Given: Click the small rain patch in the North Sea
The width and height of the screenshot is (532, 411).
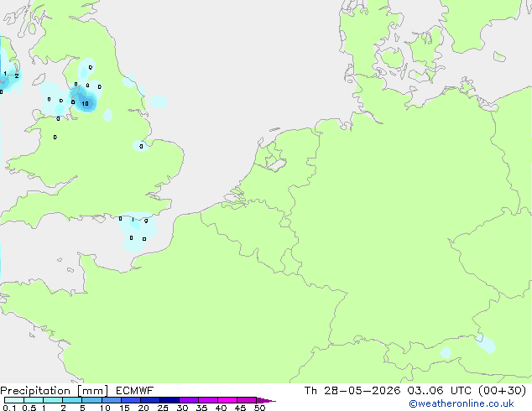Looking at the screenshot, I should click(158, 101).
